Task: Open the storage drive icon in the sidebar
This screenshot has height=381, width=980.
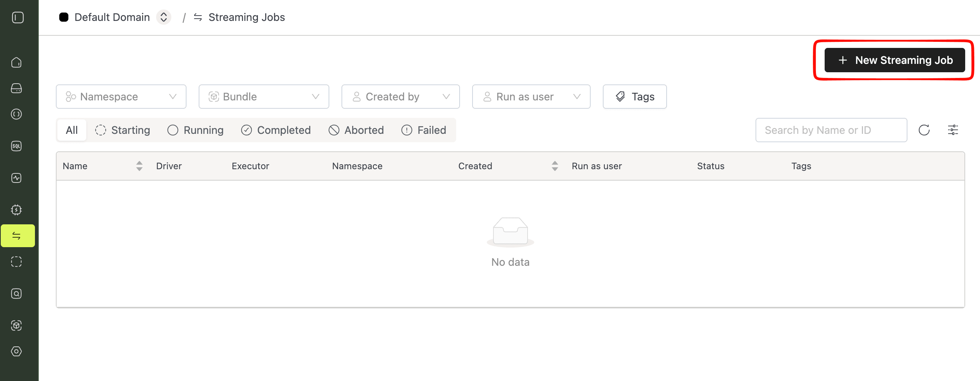Action: (16, 88)
